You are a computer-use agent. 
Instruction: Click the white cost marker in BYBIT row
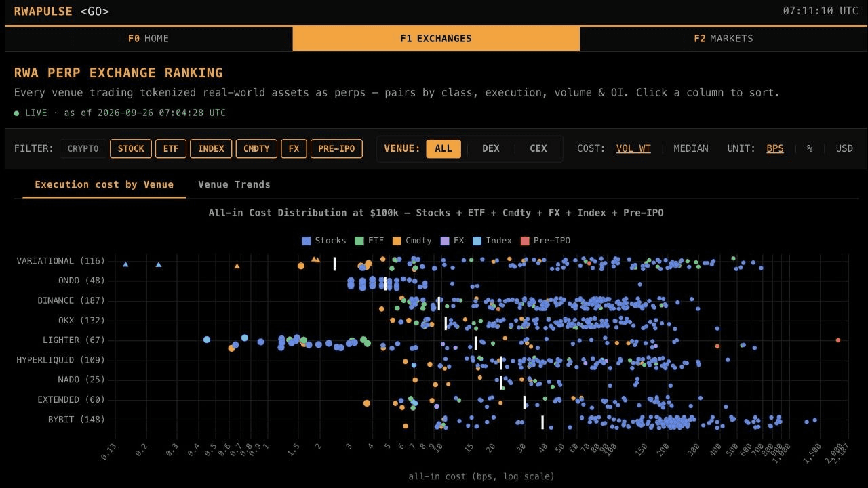(542, 422)
